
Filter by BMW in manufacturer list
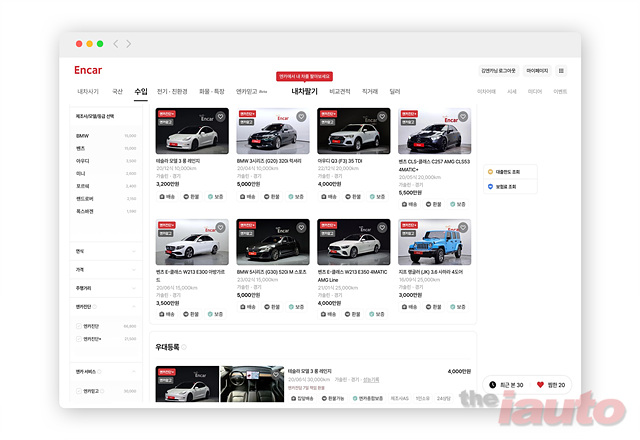[x=82, y=136]
